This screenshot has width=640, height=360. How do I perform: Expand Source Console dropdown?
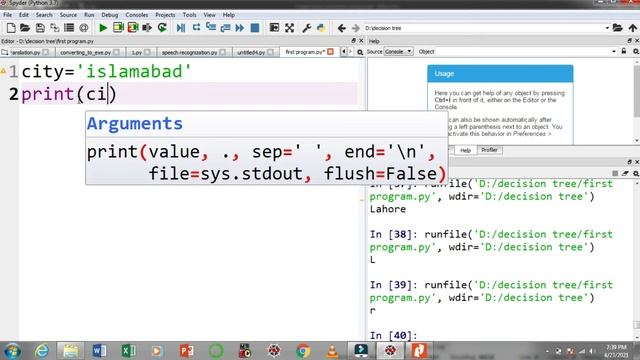[x=398, y=51]
